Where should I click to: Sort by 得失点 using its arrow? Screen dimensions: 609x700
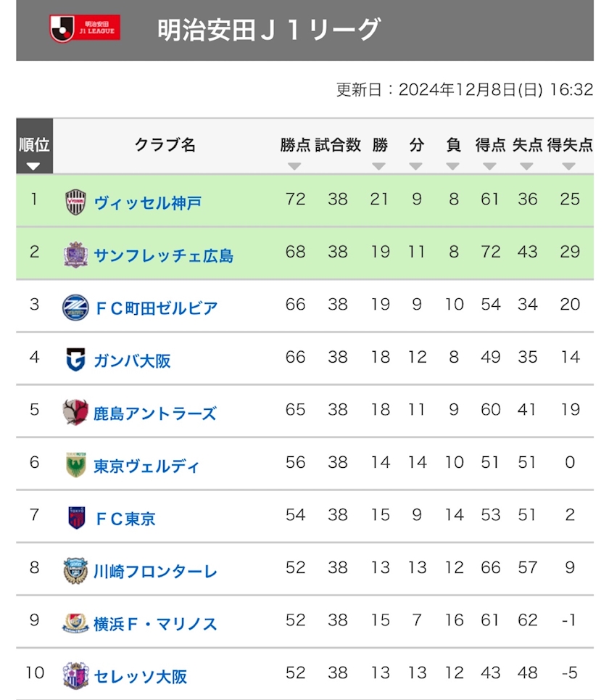tap(569, 166)
